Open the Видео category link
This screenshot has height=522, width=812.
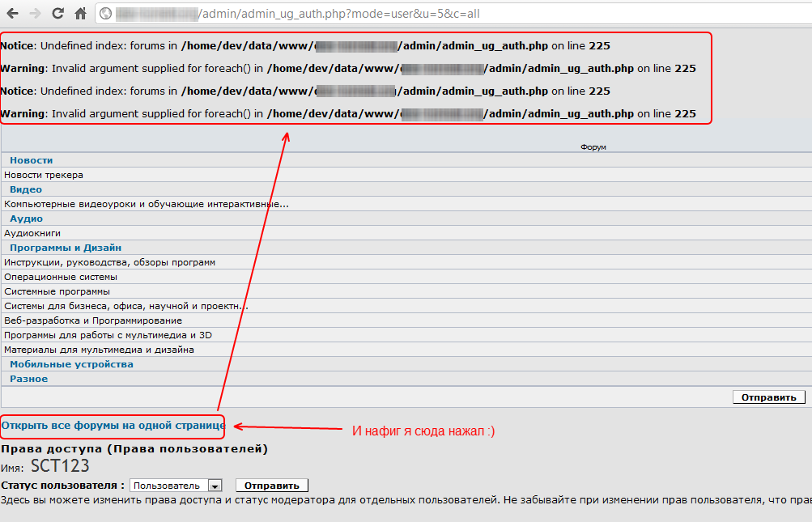(x=26, y=189)
